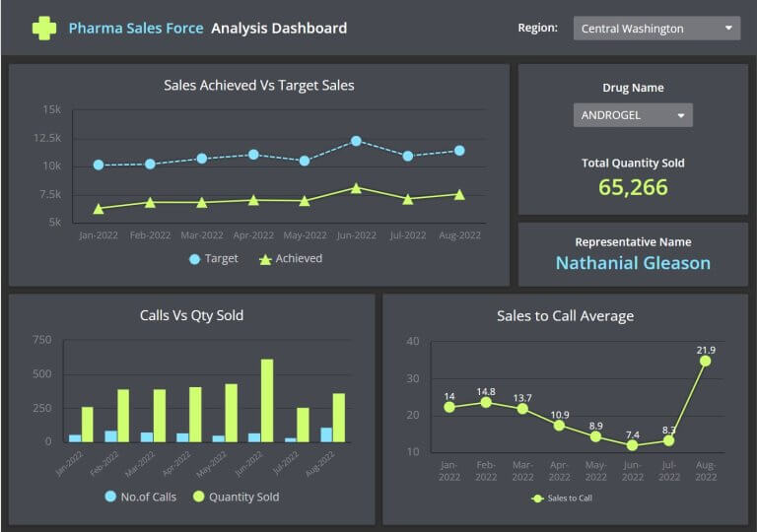
Task: Click the Pharma Sales Force title text
Action: (136, 29)
